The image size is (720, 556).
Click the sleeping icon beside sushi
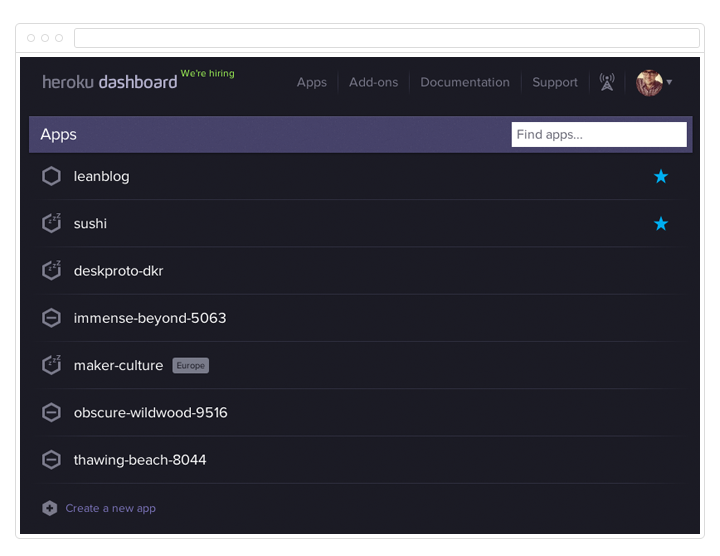point(51,223)
